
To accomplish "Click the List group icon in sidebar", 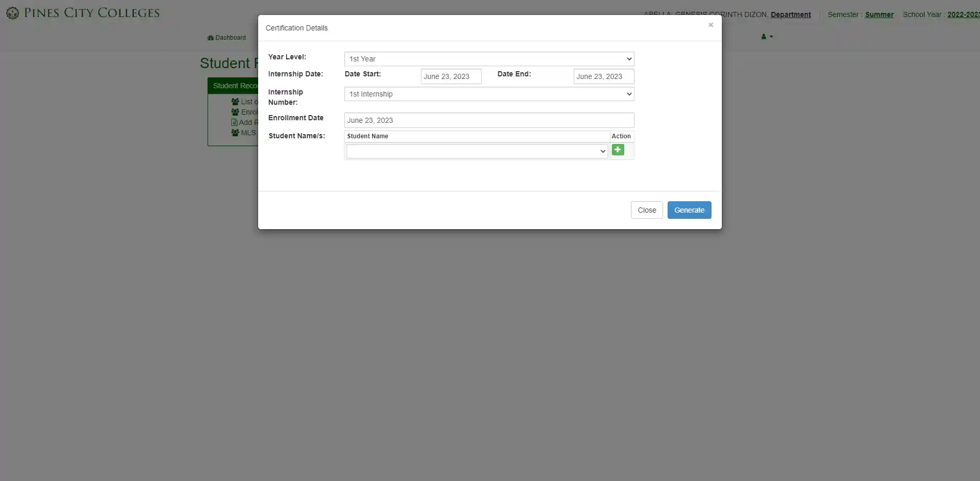I will click(235, 102).
